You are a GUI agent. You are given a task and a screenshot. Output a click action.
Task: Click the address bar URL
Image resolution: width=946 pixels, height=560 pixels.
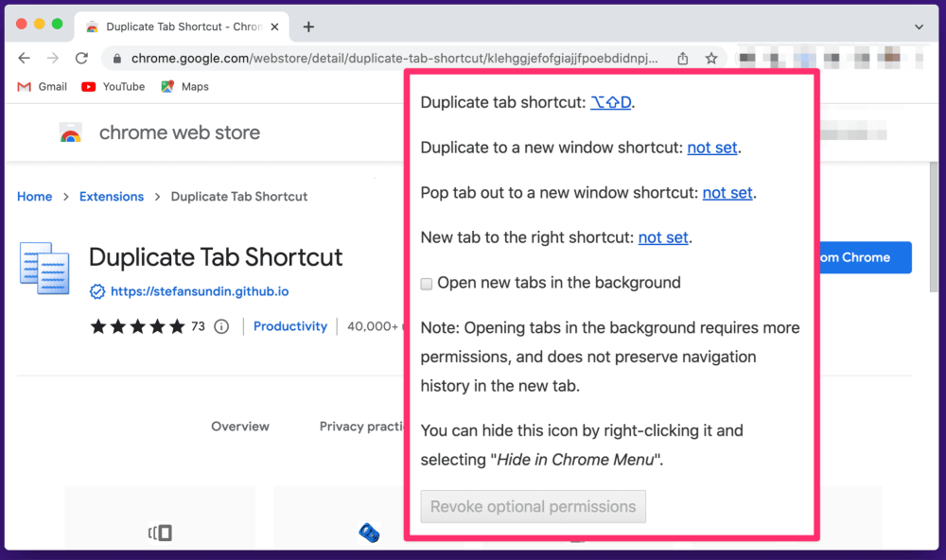394,59
